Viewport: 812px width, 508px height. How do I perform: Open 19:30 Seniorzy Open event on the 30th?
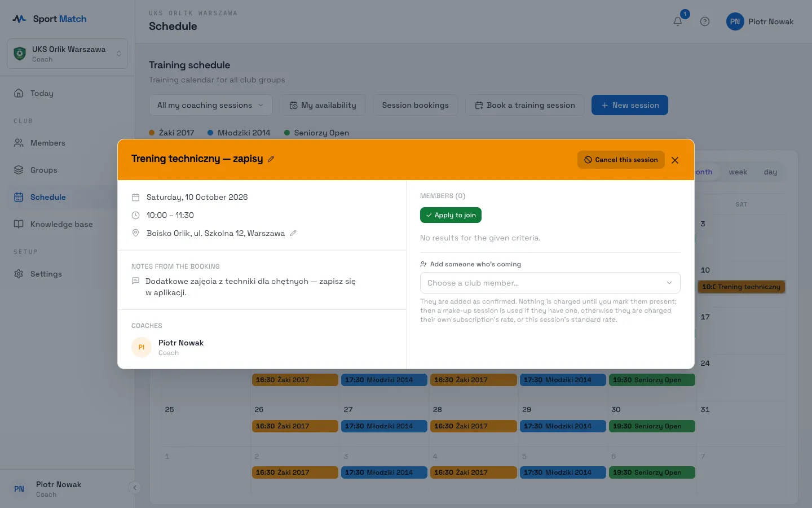[652, 426]
